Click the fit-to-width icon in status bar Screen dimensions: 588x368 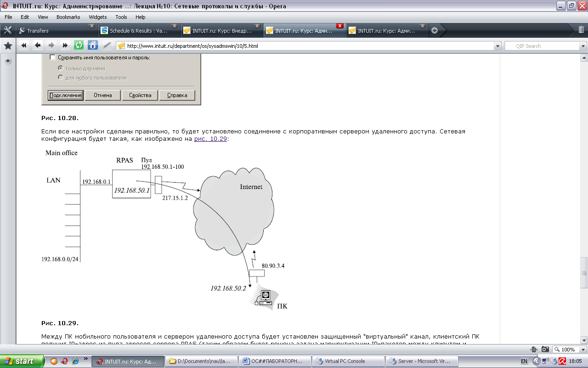click(534, 349)
